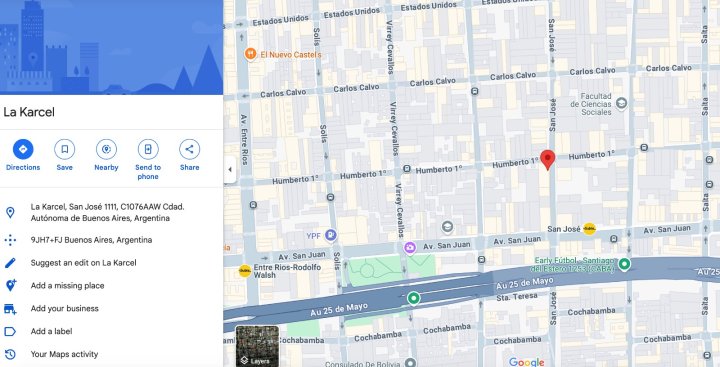This screenshot has height=367, width=720.
Task: Copy plus code 9JH7+FJ Buenos Aires
Action: (112, 240)
